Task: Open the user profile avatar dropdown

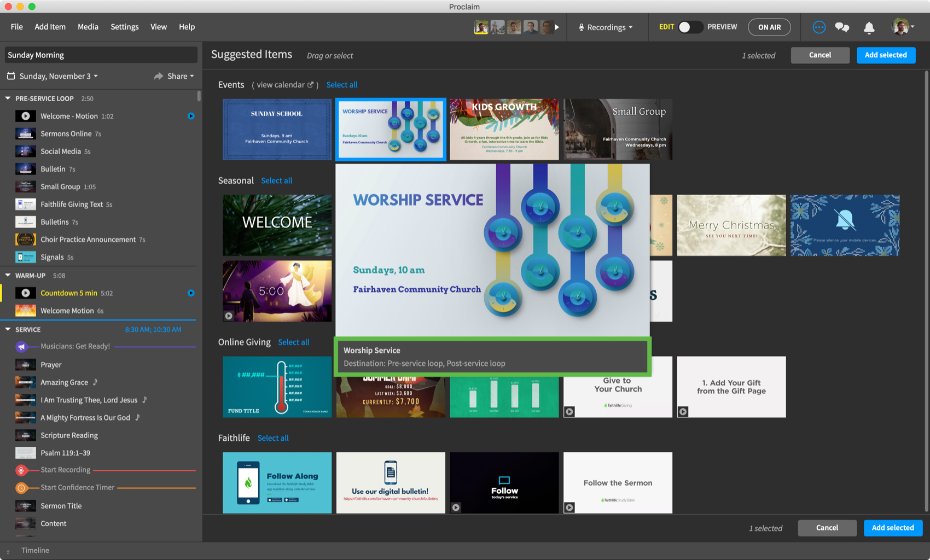Action: (903, 27)
